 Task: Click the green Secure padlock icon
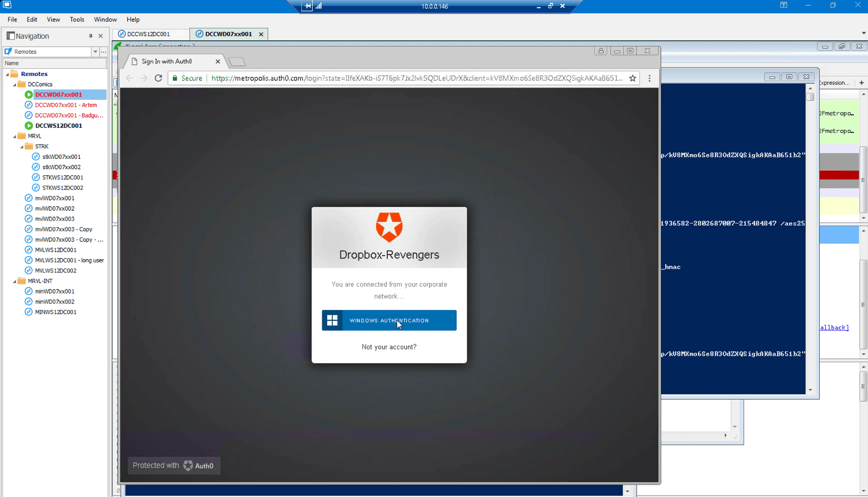pos(175,78)
